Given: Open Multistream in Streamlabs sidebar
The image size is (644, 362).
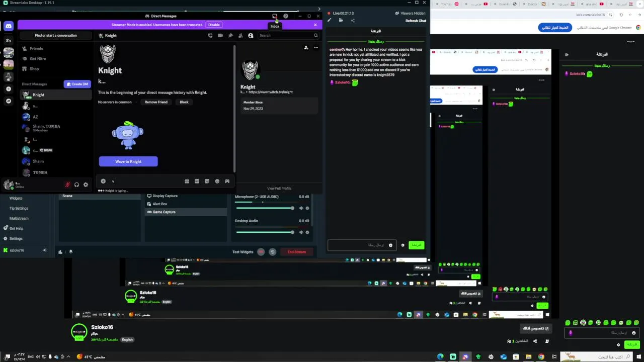Looking at the screenshot, I should pyautogui.click(x=19, y=219).
